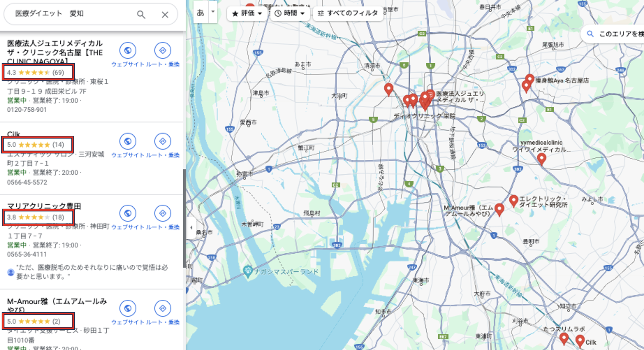Open すべてのフィルタ all filters button
Image resolution: width=644 pixels, height=350 pixels.
point(348,13)
